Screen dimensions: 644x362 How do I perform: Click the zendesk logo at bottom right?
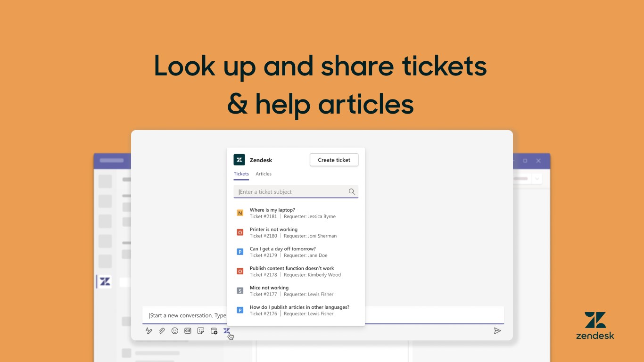tap(595, 325)
